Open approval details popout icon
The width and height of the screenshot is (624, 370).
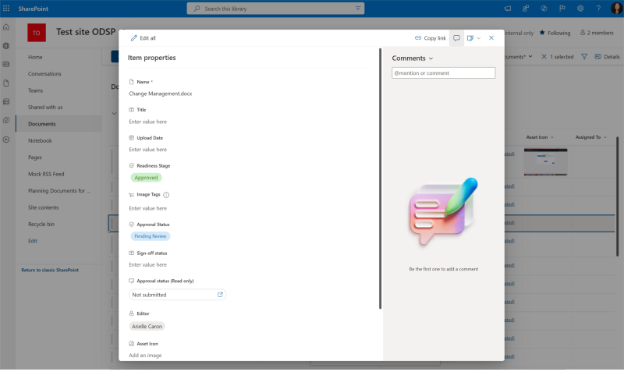(220, 294)
